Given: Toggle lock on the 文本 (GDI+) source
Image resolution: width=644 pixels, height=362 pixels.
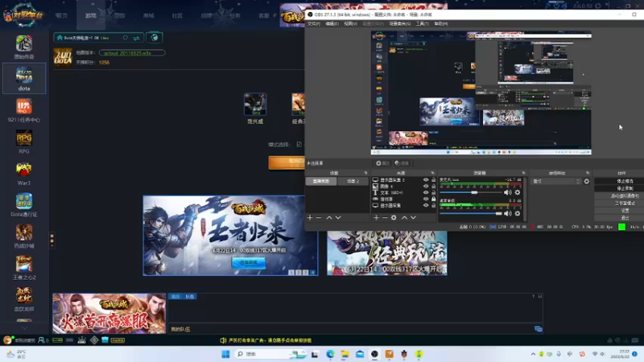Looking at the screenshot, I should coord(433,192).
